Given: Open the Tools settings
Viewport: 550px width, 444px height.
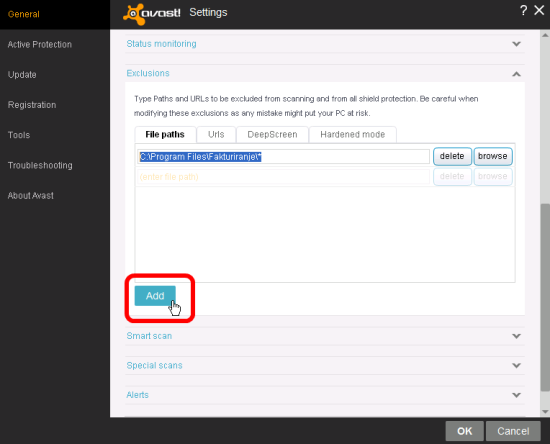Looking at the screenshot, I should point(19,135).
